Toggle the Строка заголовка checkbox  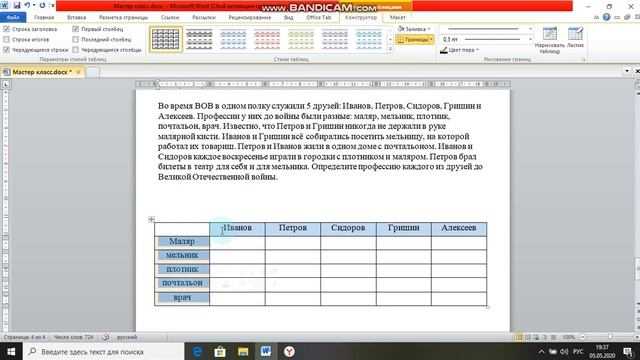[x=6, y=29]
